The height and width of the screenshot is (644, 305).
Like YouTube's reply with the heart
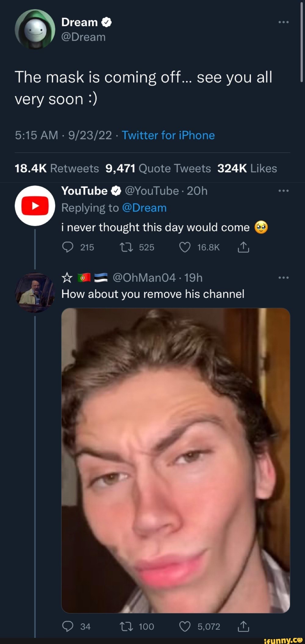click(185, 247)
